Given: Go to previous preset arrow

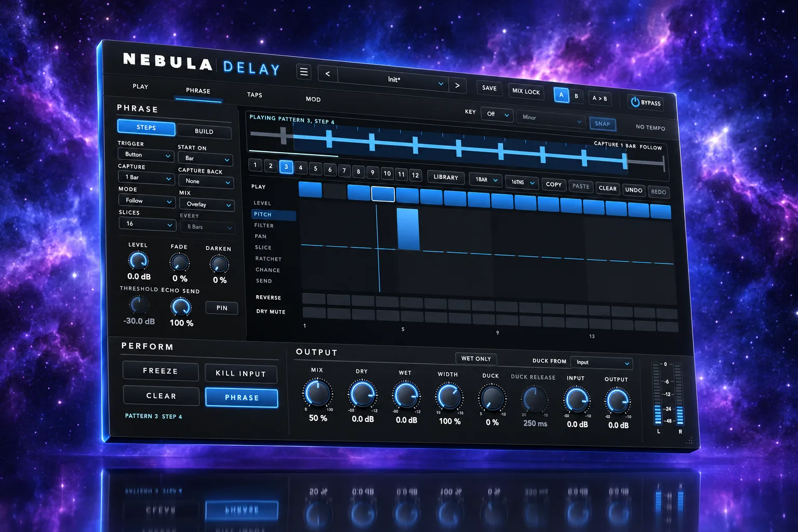Looking at the screenshot, I should pyautogui.click(x=328, y=74).
